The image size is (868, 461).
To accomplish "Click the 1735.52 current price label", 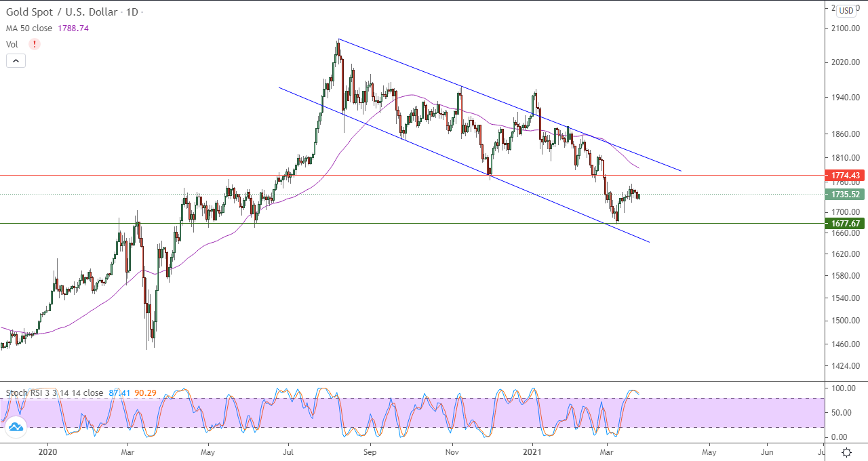I will pos(844,195).
